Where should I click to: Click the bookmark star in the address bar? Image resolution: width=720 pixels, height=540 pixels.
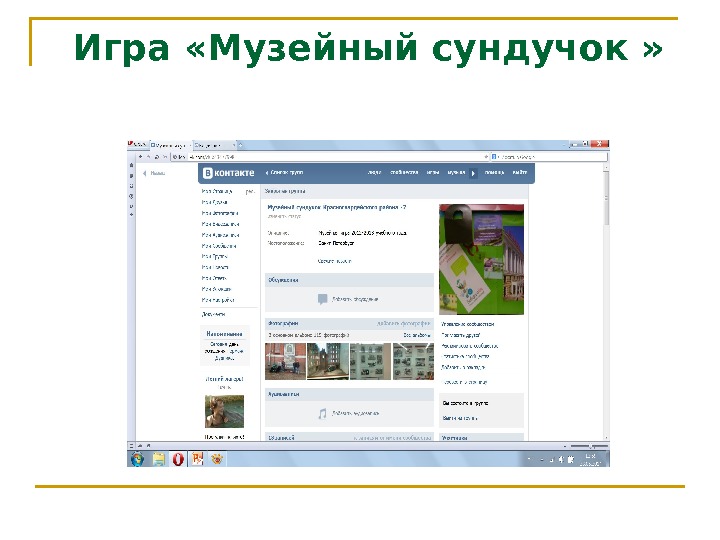click(486, 157)
